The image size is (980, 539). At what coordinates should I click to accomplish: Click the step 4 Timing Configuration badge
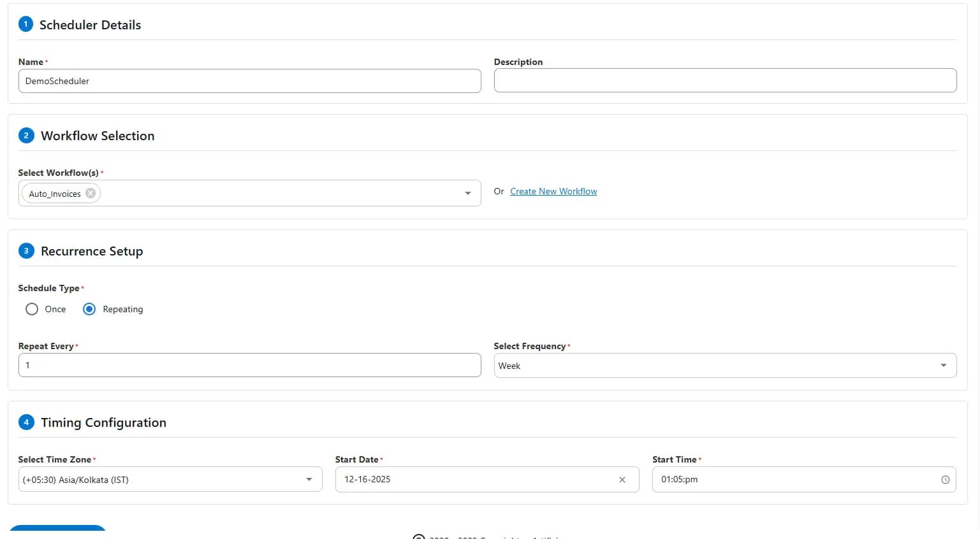click(x=26, y=422)
